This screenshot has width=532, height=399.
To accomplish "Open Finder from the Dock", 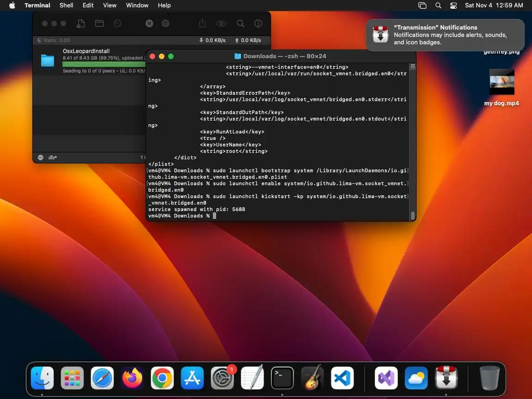I will 42,378.
